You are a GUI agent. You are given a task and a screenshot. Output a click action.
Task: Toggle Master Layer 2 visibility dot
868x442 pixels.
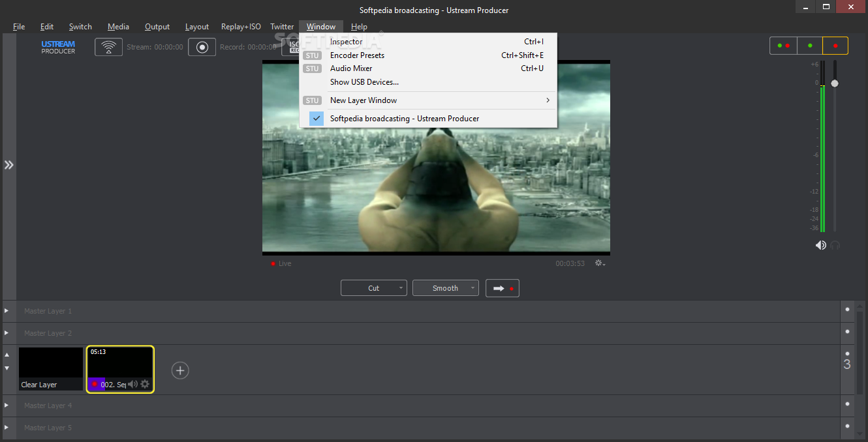point(847,332)
